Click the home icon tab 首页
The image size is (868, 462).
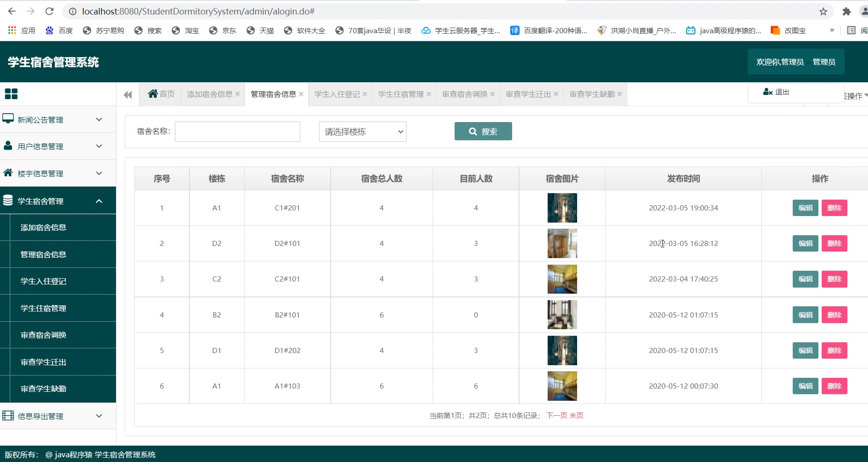pyautogui.click(x=161, y=94)
